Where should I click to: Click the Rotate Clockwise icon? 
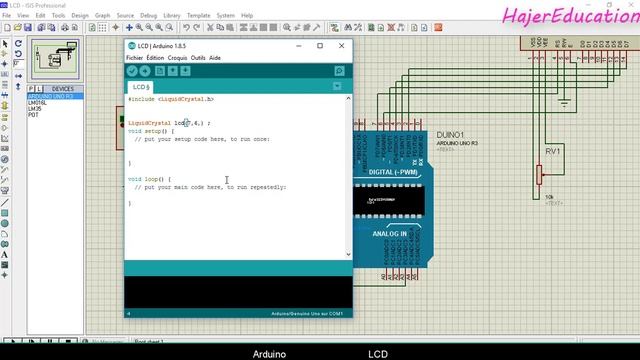pos(18,43)
